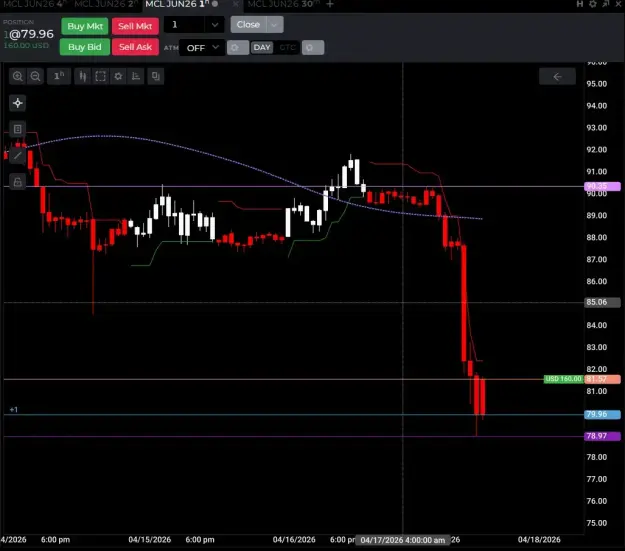Toggle the lock drawings icon
Image resolution: width=625 pixels, height=551 pixels.
tap(18, 182)
